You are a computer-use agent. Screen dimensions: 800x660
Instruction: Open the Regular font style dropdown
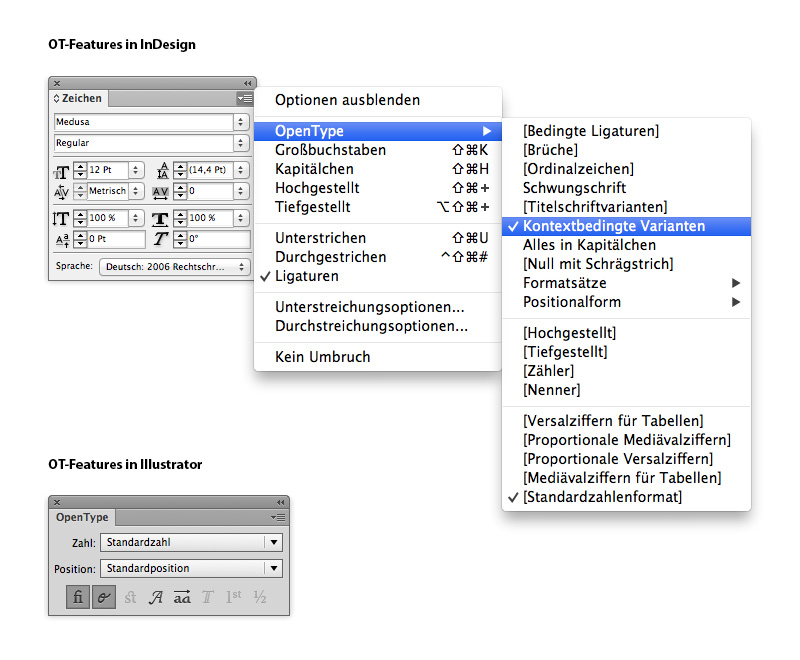(x=241, y=143)
